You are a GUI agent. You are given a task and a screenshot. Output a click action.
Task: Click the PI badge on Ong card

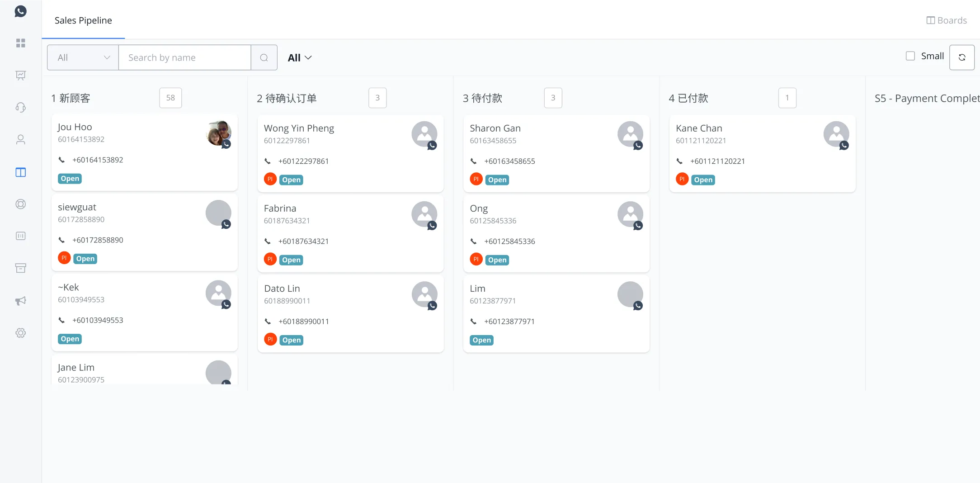[476, 259]
